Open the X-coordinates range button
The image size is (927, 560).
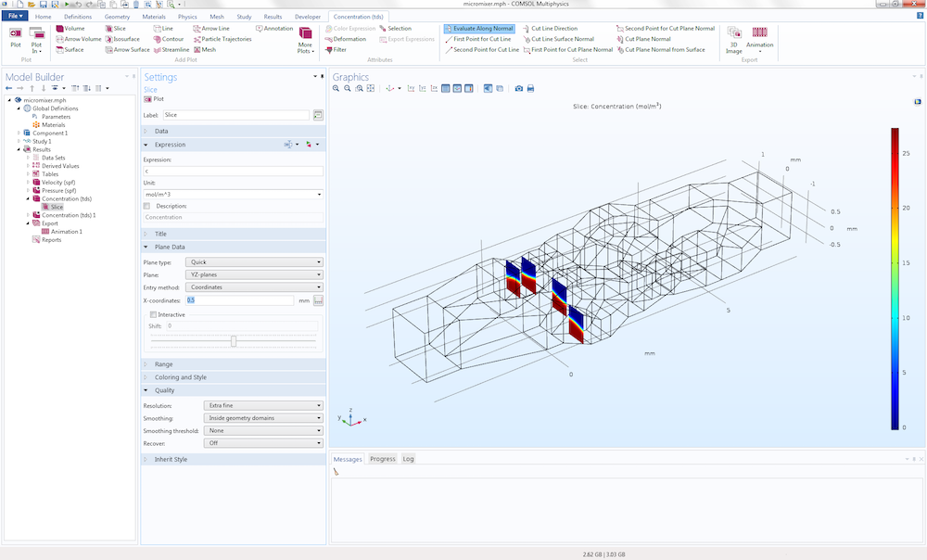tap(318, 300)
